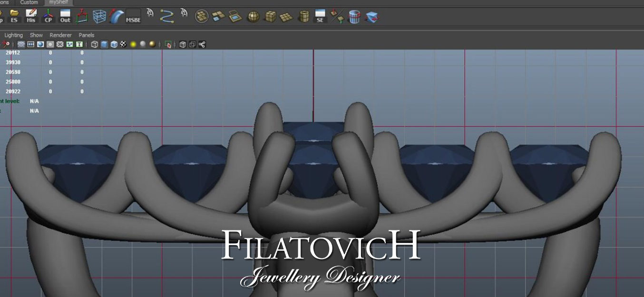The height and width of the screenshot is (297, 644).
Task: Click the ES folder shelf button
Action: (14, 16)
